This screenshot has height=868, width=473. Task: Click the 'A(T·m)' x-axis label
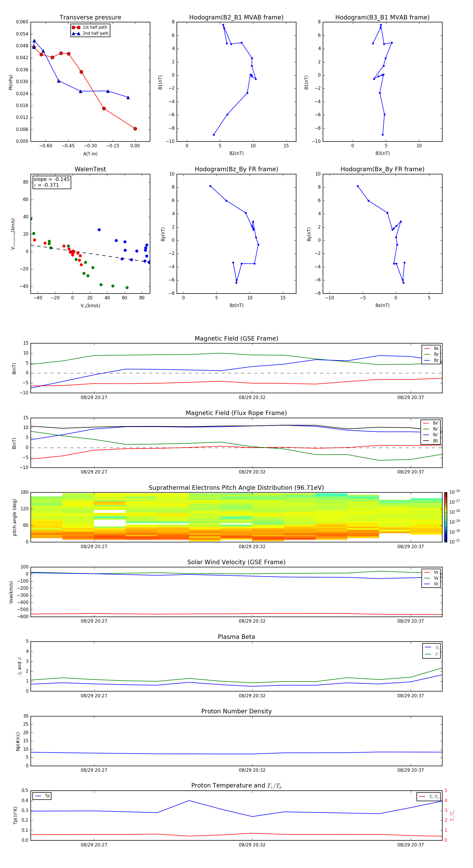(x=90, y=154)
